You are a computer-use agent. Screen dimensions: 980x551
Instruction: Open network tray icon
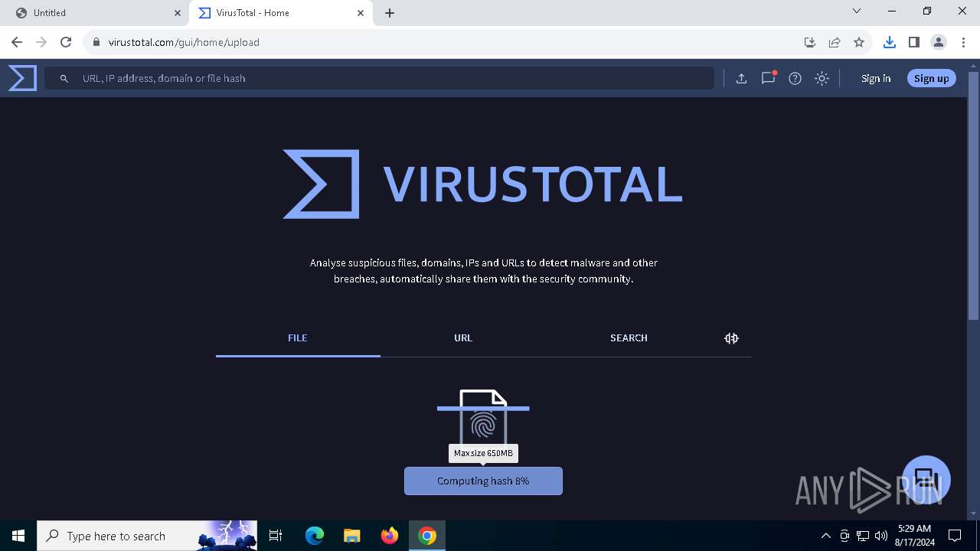click(863, 536)
